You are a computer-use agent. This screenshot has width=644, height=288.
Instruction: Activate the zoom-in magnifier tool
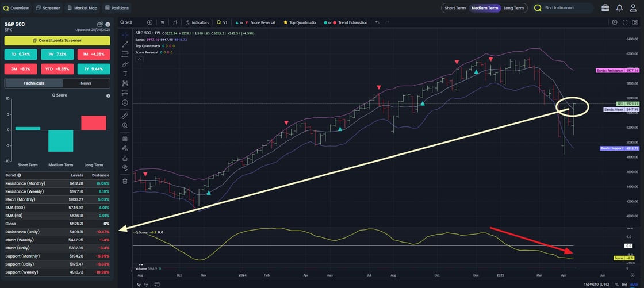(x=125, y=126)
